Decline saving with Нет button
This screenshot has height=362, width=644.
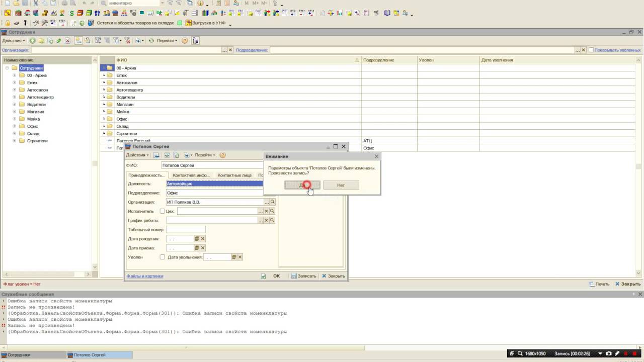coord(341,185)
